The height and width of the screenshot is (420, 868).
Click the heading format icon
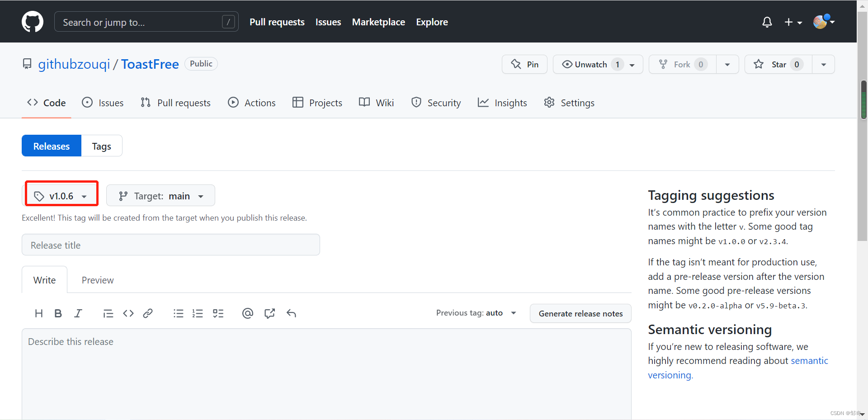(x=39, y=313)
